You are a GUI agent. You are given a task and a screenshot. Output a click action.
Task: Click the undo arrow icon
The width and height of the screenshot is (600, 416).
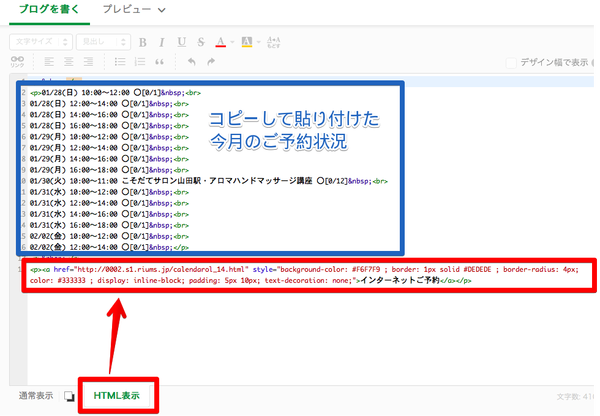(x=192, y=62)
